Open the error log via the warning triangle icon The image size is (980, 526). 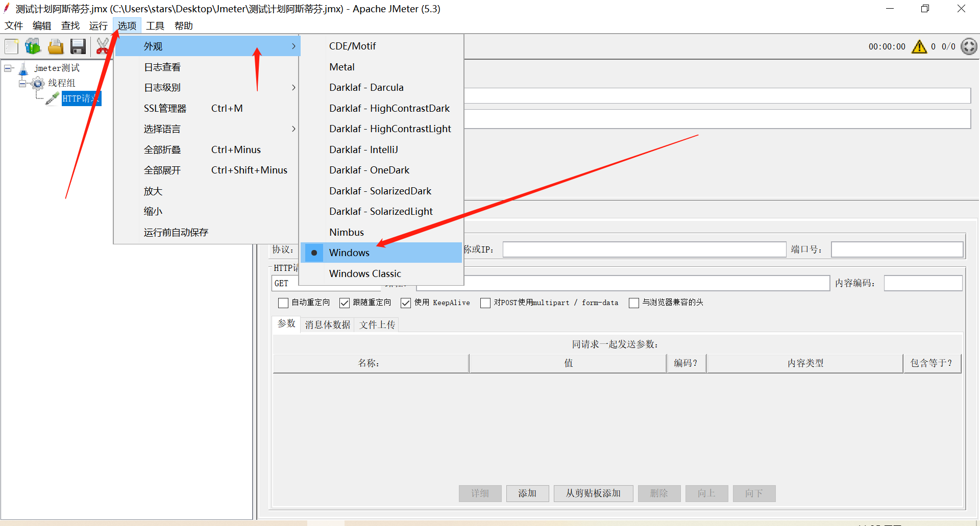coord(919,46)
